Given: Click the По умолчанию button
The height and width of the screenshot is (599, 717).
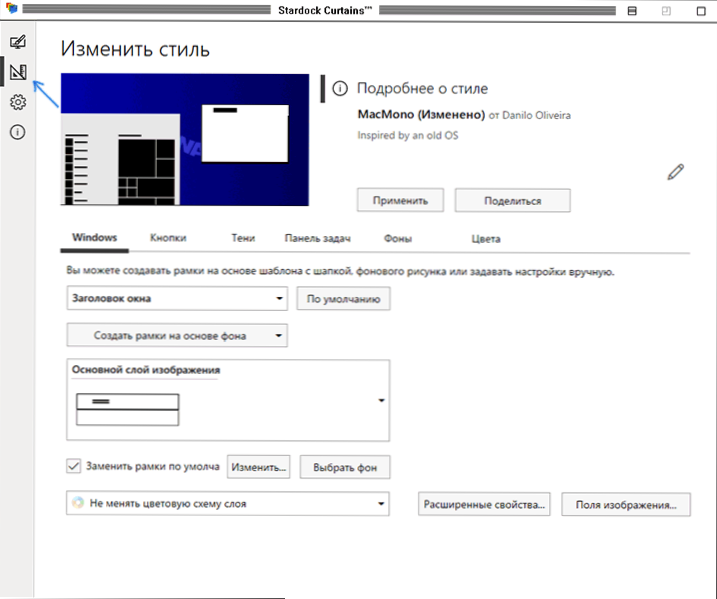Looking at the screenshot, I should (343, 299).
